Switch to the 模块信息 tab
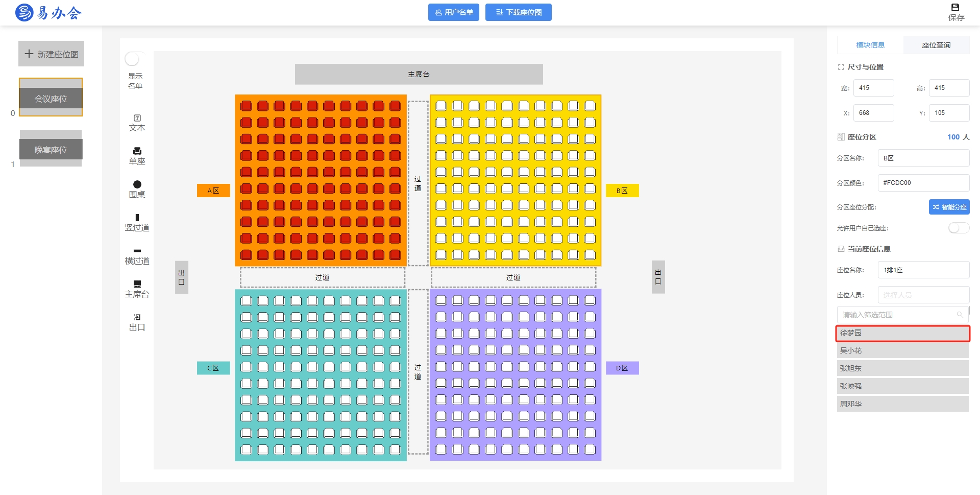This screenshot has width=980, height=495. pyautogui.click(x=870, y=45)
